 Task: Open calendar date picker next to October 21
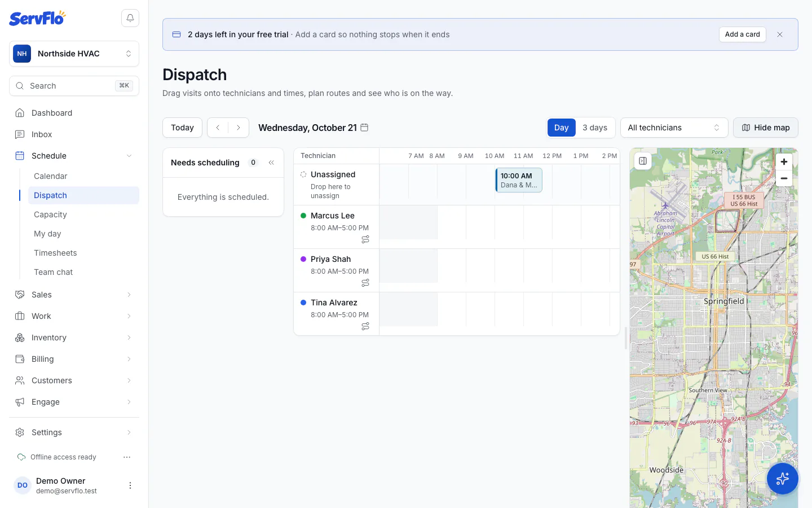[x=364, y=128]
